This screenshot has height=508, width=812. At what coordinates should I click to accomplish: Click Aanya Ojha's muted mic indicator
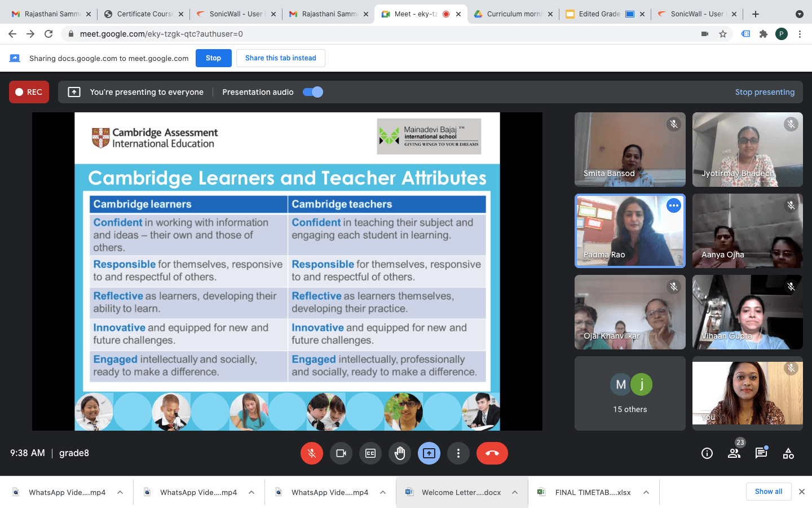click(x=791, y=205)
